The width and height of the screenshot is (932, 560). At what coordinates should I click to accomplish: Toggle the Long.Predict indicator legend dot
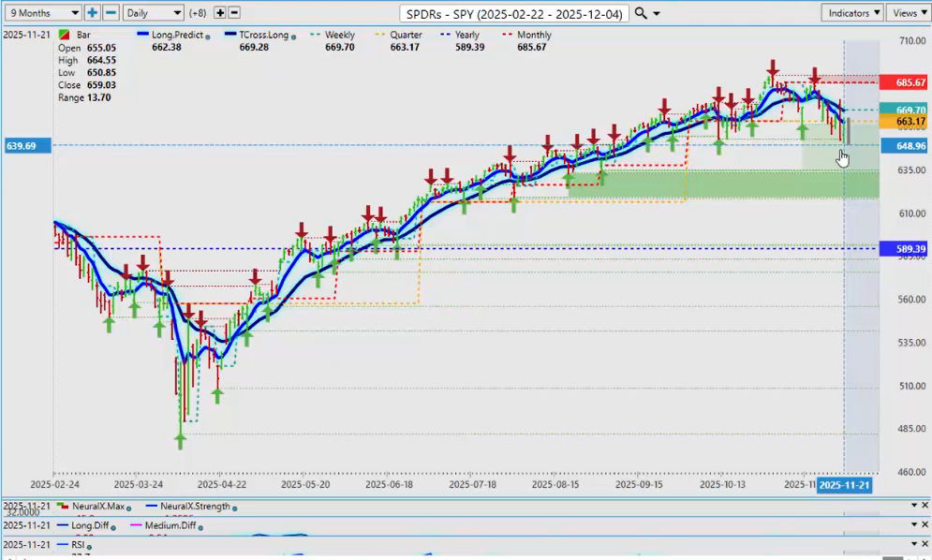tap(206, 36)
